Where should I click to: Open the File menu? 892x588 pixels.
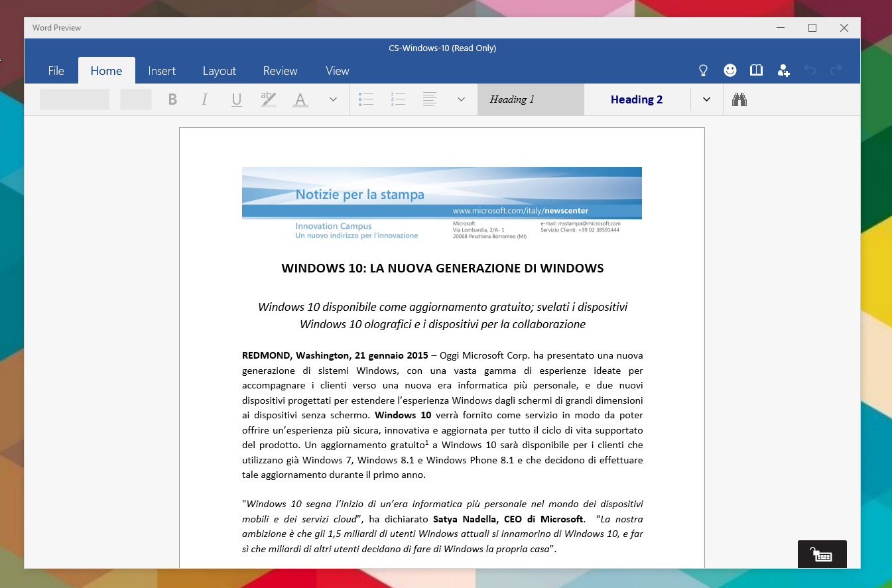click(56, 71)
